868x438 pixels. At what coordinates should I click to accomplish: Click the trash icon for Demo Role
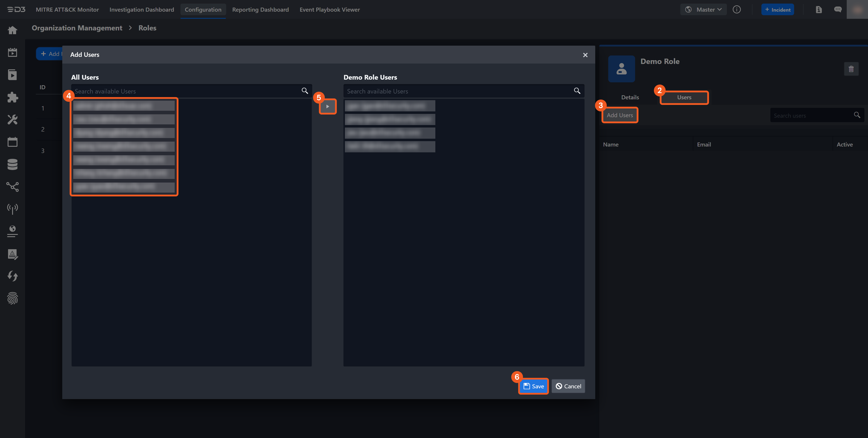tap(851, 69)
